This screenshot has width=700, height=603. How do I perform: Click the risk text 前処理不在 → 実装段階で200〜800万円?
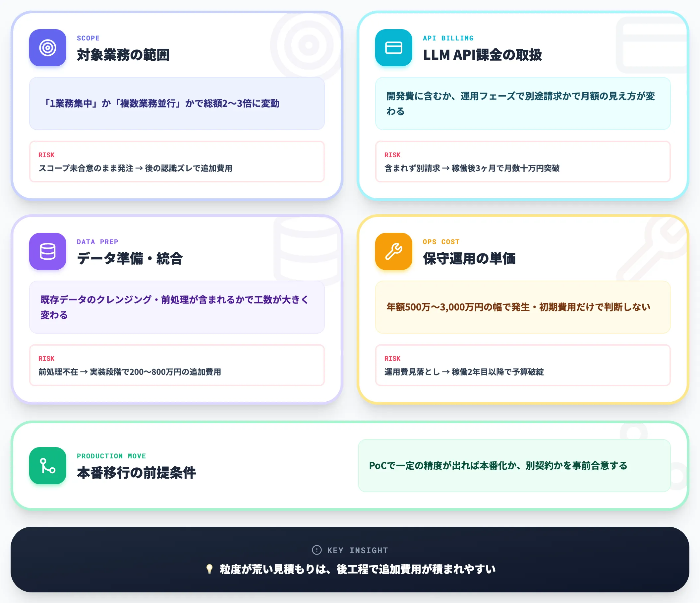click(x=130, y=372)
